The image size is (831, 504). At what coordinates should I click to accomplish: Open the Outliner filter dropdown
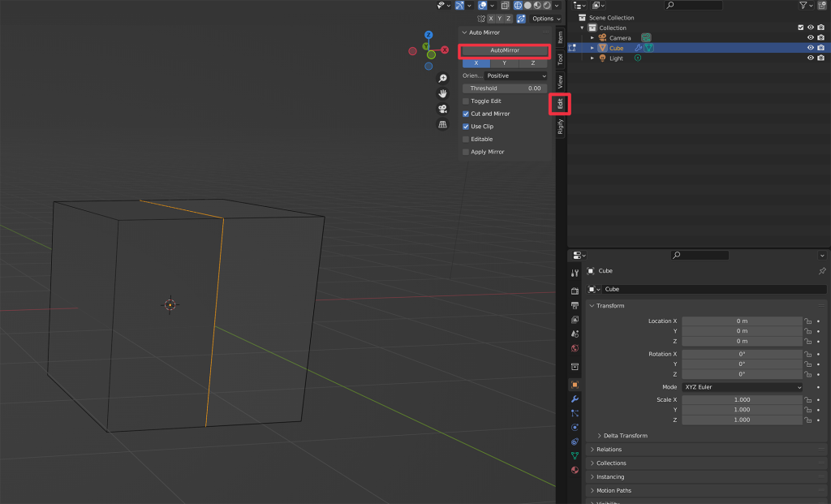[806, 6]
